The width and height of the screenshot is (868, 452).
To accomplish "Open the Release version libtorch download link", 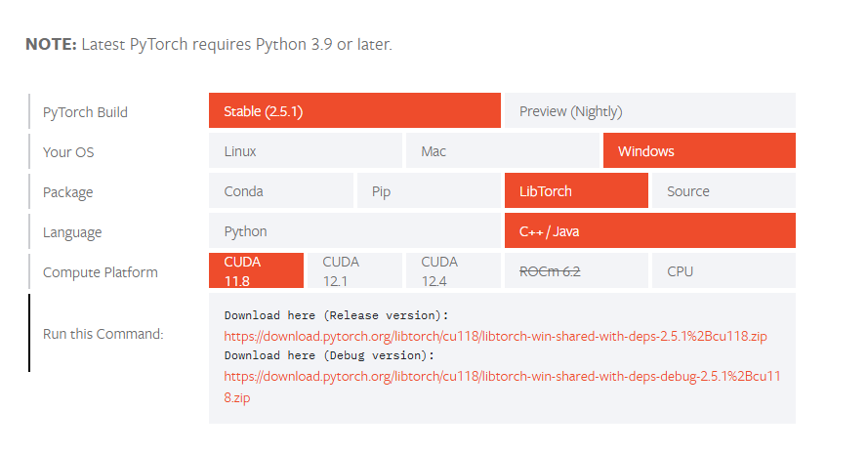I will (x=495, y=336).
